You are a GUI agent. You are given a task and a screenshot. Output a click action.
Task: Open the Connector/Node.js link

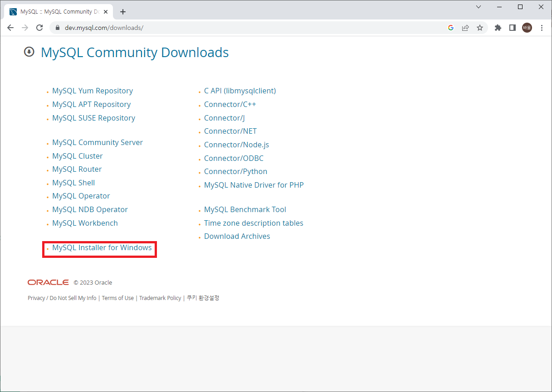pos(236,145)
